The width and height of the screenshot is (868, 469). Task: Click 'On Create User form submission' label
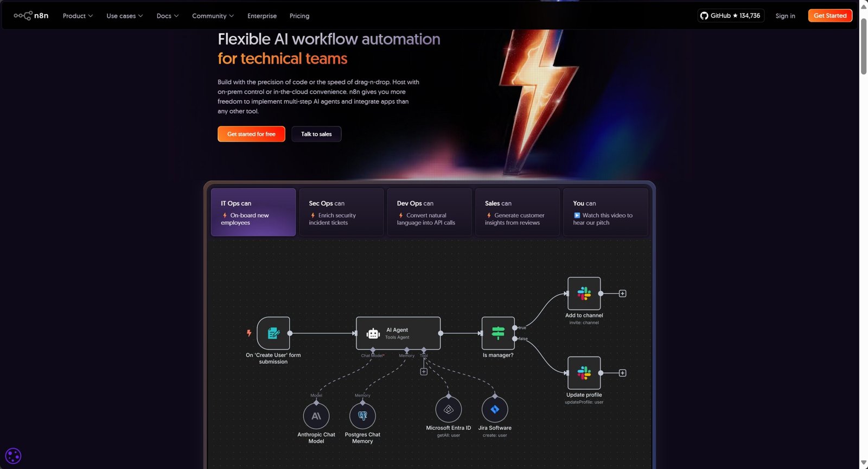273,358
